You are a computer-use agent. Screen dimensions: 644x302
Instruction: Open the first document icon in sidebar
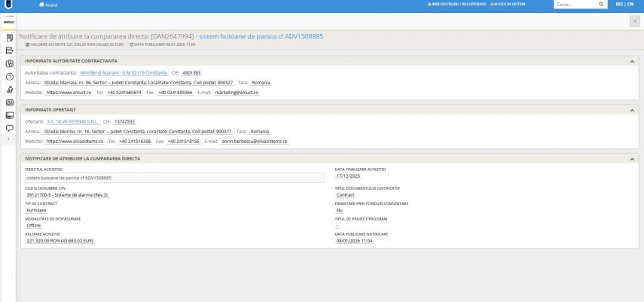pos(9,38)
